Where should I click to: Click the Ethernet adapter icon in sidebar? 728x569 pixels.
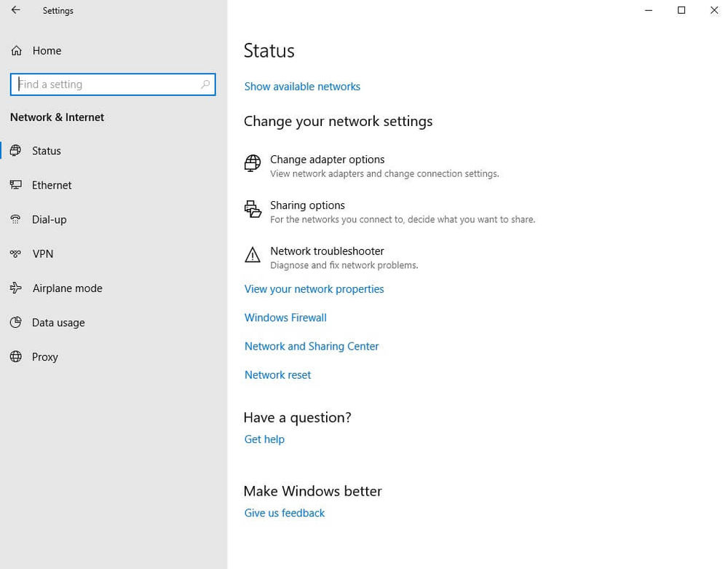pyautogui.click(x=16, y=185)
